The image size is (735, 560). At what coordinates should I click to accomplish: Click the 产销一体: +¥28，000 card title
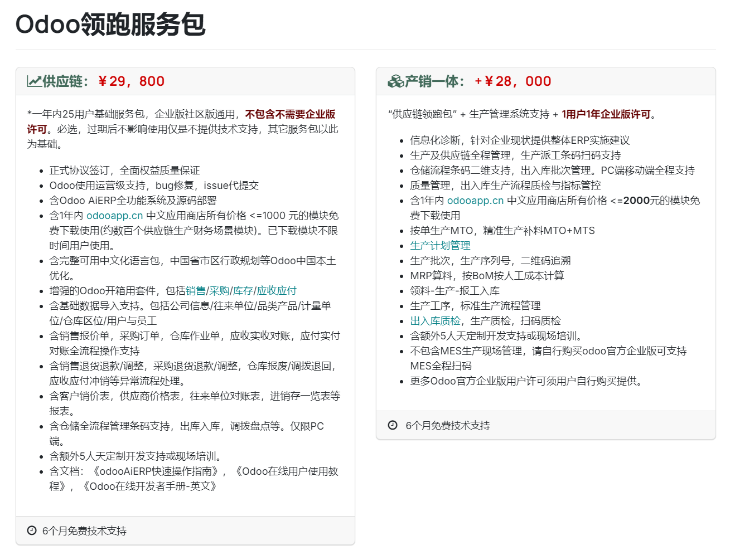point(470,81)
